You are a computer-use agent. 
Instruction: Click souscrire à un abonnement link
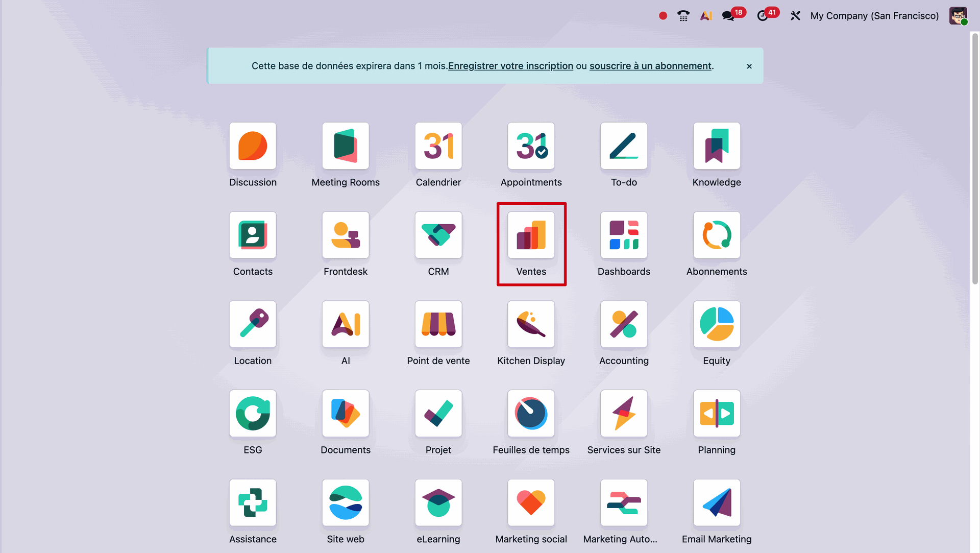click(650, 66)
